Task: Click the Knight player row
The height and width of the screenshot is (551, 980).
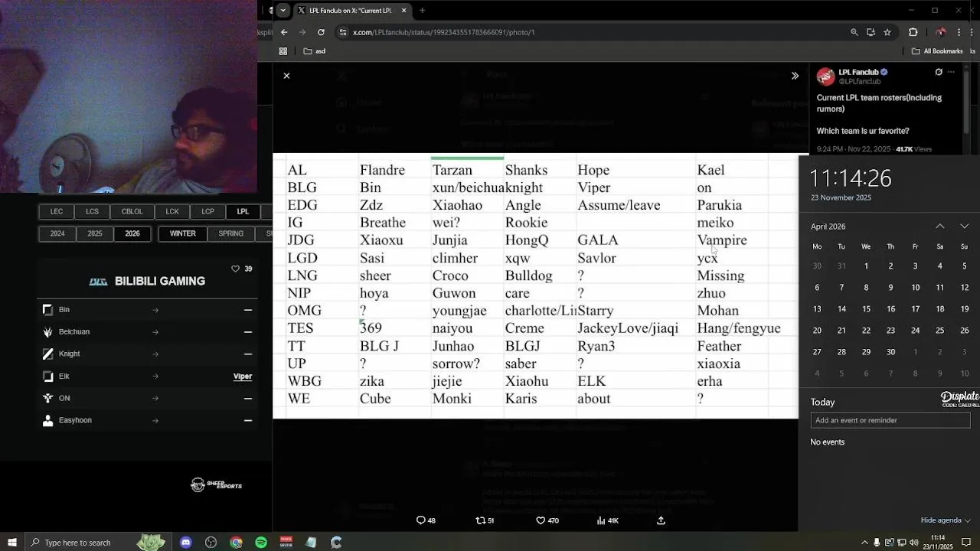Action: (x=147, y=354)
